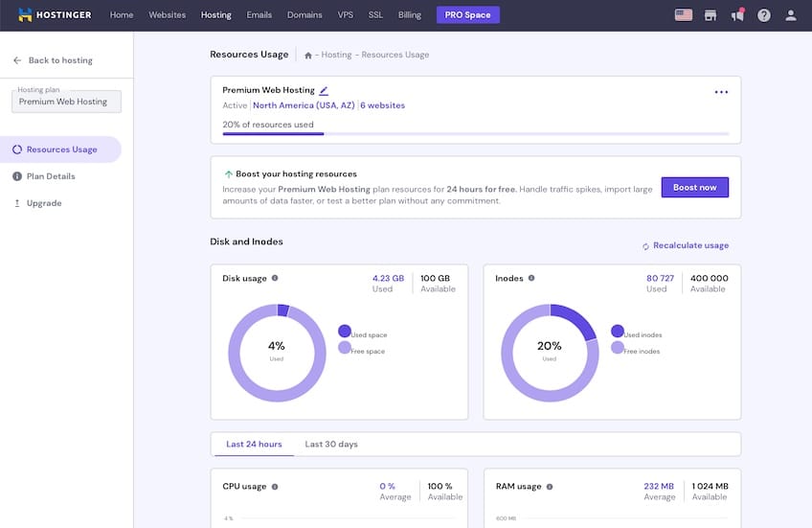The height and width of the screenshot is (528, 812).
Task: Click the 20% resources used progress bar
Action: pos(475,134)
